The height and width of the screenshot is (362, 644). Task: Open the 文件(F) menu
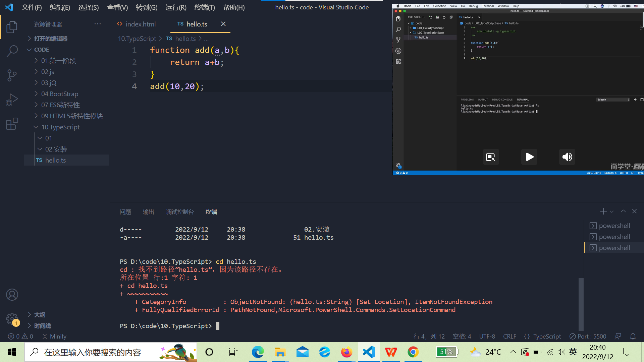pos(32,7)
